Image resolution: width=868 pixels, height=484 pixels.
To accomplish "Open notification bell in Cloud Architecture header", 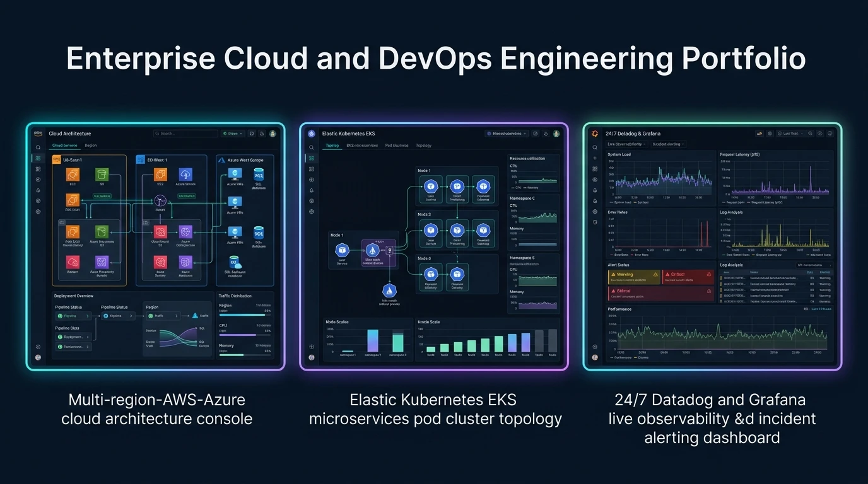I will point(262,134).
